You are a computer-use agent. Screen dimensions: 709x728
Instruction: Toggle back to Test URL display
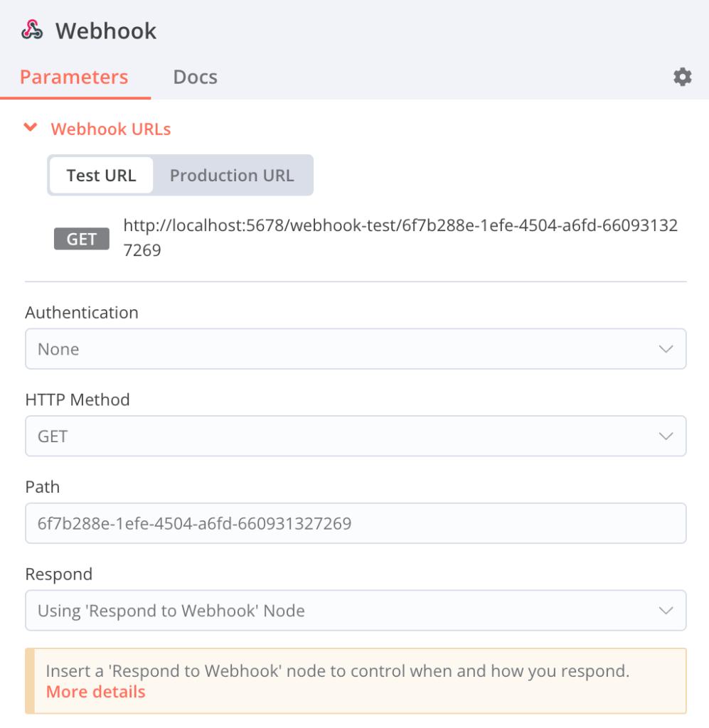101,175
